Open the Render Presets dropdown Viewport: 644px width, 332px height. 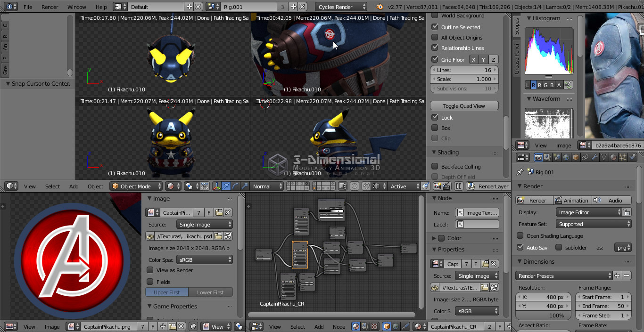tap(564, 275)
